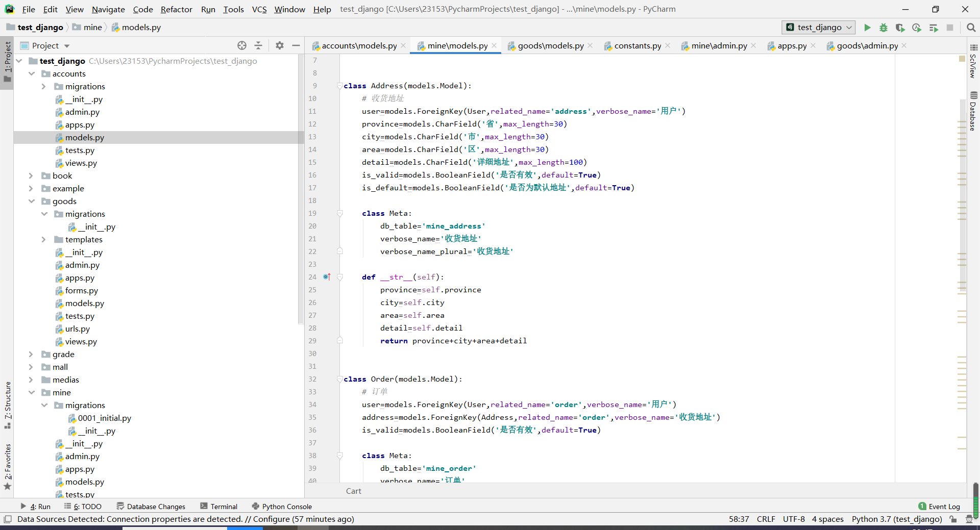Click the mine breadcrumb in navigation bar

(87, 28)
